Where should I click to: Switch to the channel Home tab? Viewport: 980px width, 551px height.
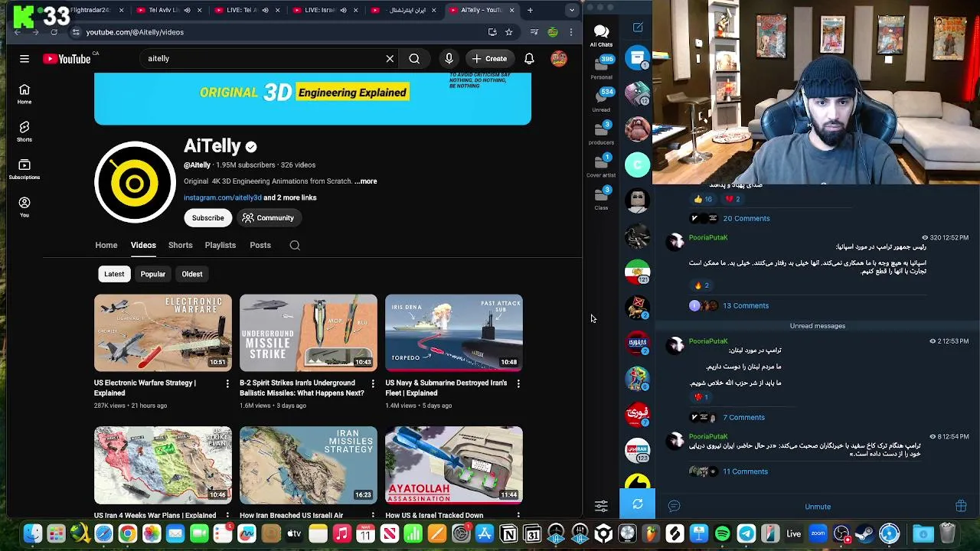106,246
